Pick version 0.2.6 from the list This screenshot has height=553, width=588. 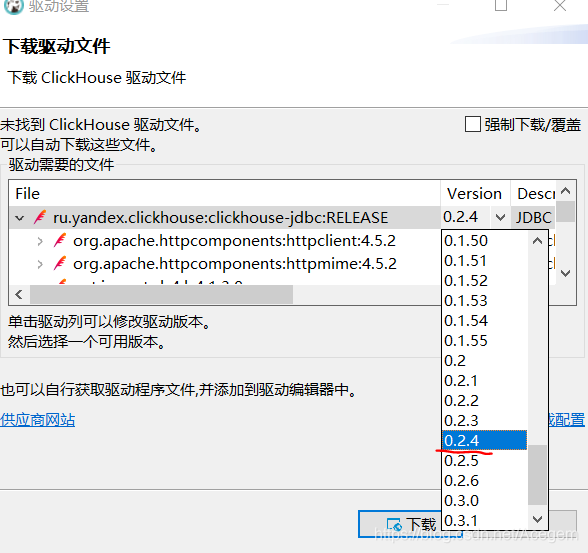pyautogui.click(x=484, y=481)
